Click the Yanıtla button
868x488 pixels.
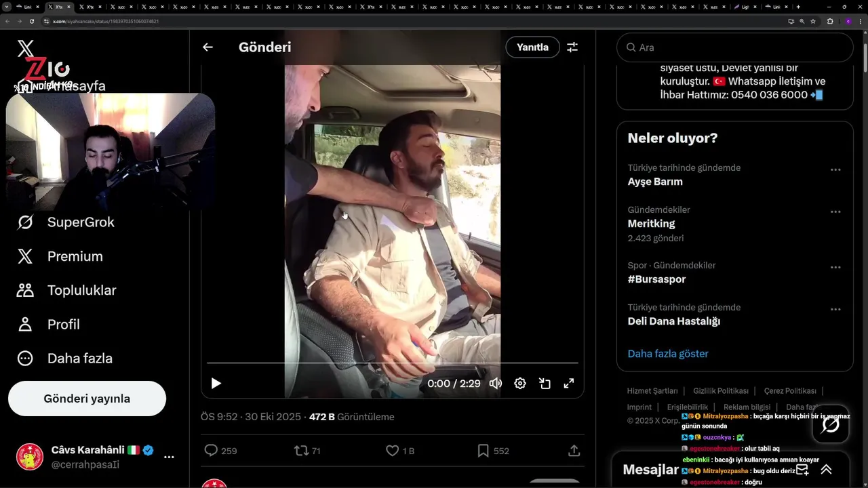pyautogui.click(x=532, y=47)
